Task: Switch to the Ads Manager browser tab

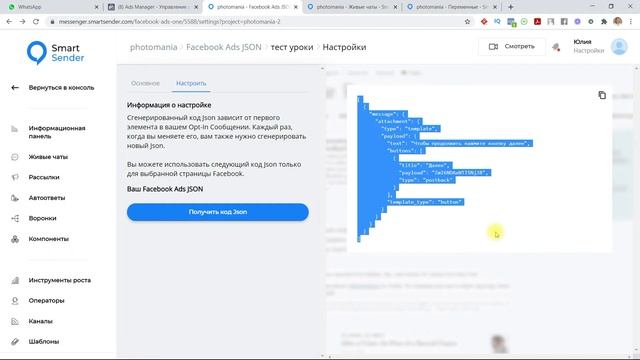Action: tap(152, 7)
